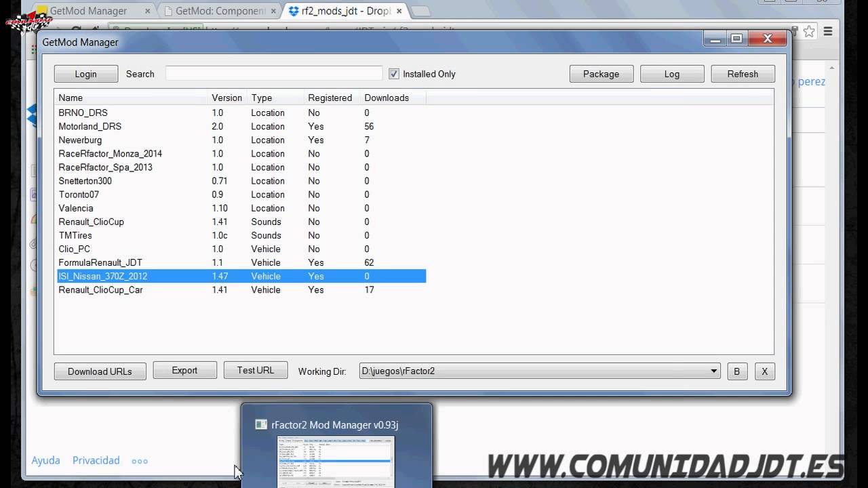Uncheck the Installed Only checkbox

click(x=394, y=74)
